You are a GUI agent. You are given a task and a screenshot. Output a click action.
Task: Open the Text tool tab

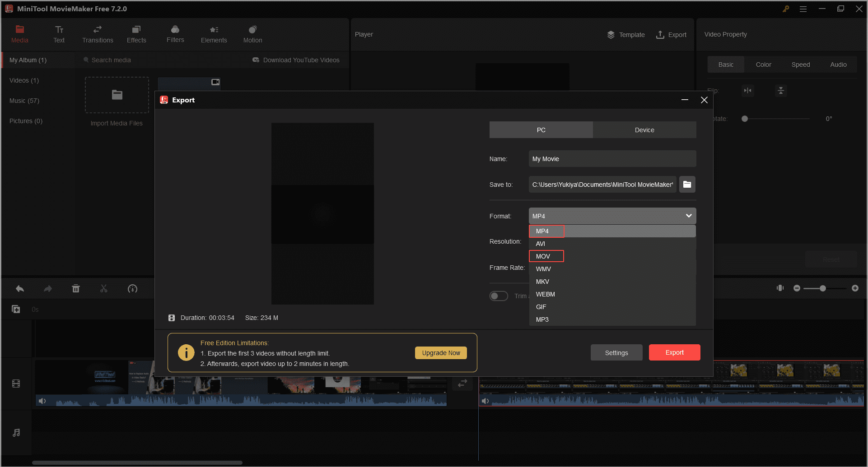(x=59, y=34)
